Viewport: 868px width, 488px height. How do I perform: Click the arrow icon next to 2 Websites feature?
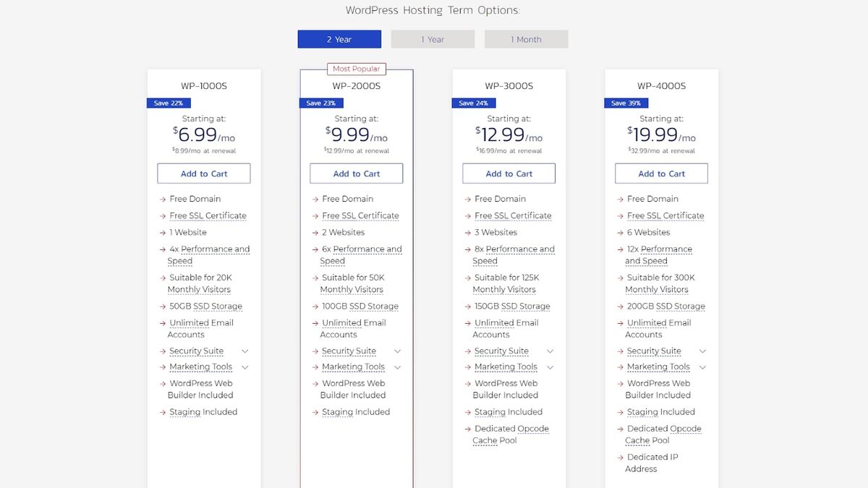[x=315, y=232]
